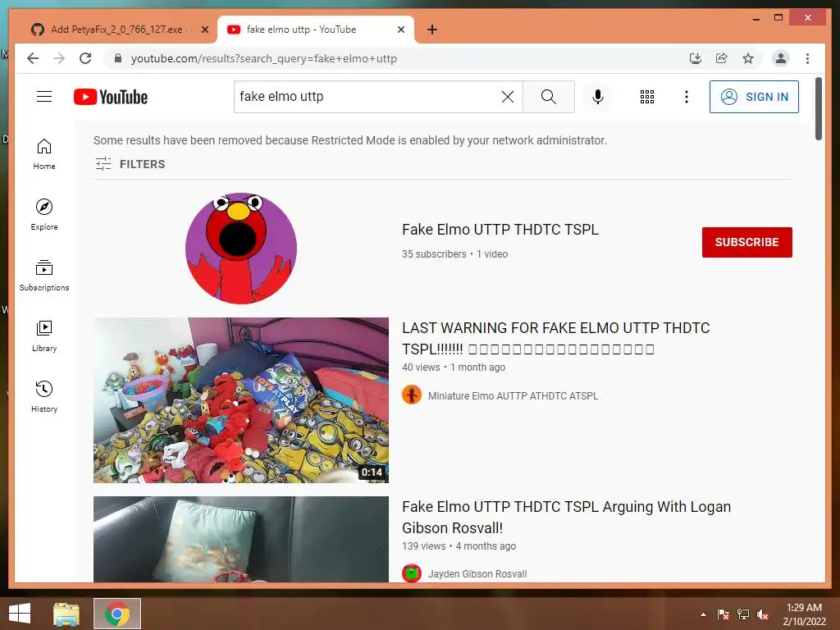840x630 pixels.
Task: Go to the YouTube logo homepage
Action: tap(111, 97)
